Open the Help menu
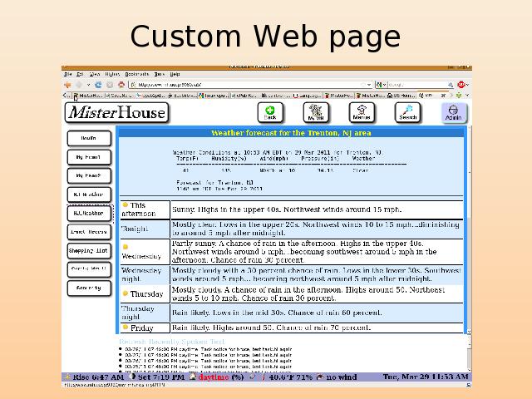Image resolution: width=532 pixels, height=399 pixels. pyautogui.click(x=175, y=74)
